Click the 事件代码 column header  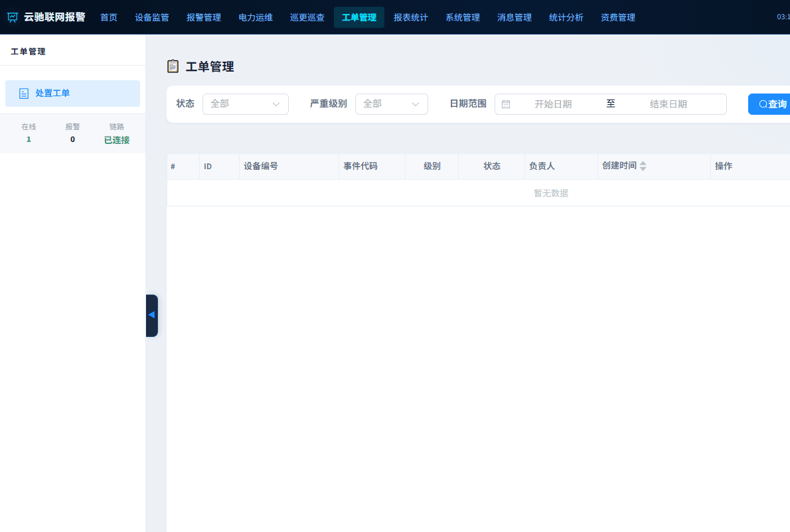point(372,166)
